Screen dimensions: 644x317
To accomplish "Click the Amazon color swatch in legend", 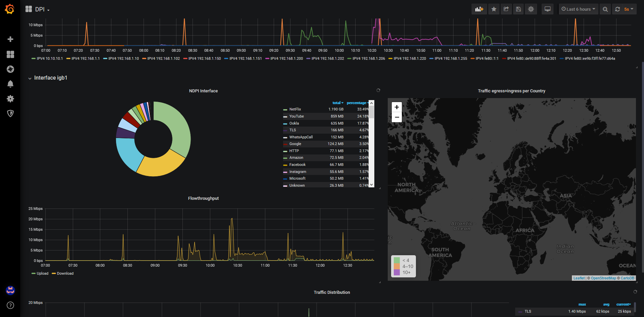I will 285,158.
